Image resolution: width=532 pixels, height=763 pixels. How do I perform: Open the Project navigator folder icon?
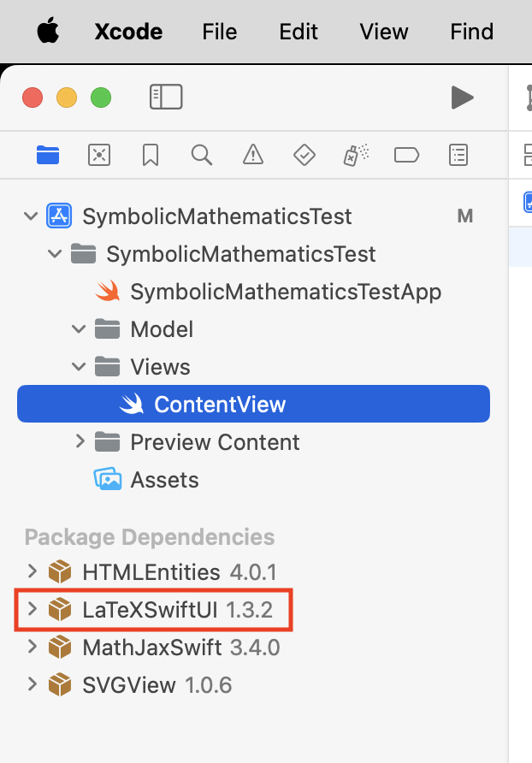(48, 155)
